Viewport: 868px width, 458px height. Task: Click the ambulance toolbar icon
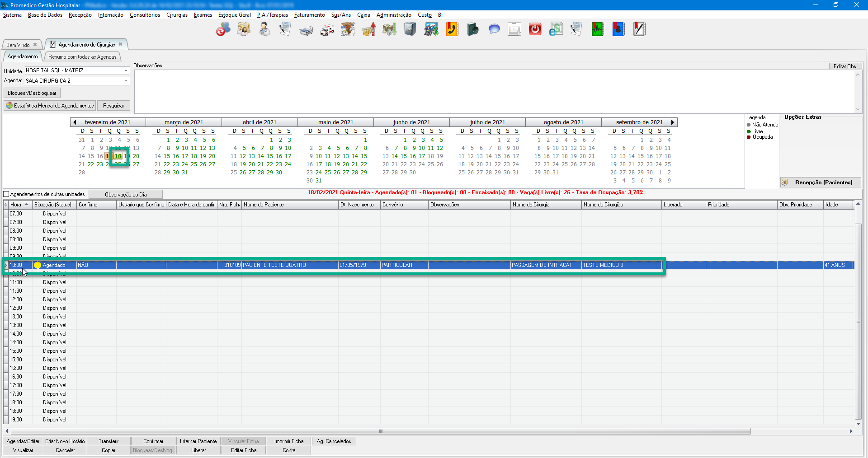tap(327, 30)
